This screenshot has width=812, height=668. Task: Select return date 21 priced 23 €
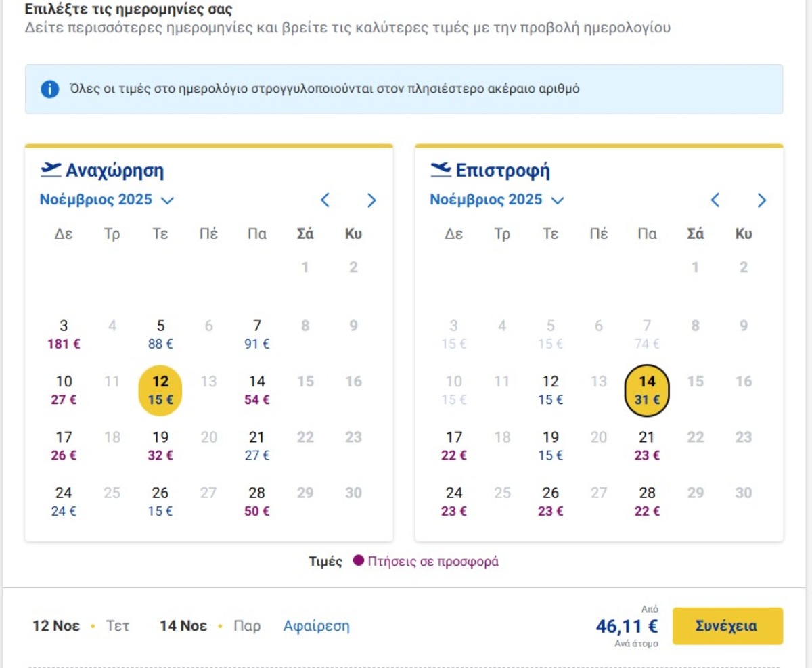click(x=647, y=445)
